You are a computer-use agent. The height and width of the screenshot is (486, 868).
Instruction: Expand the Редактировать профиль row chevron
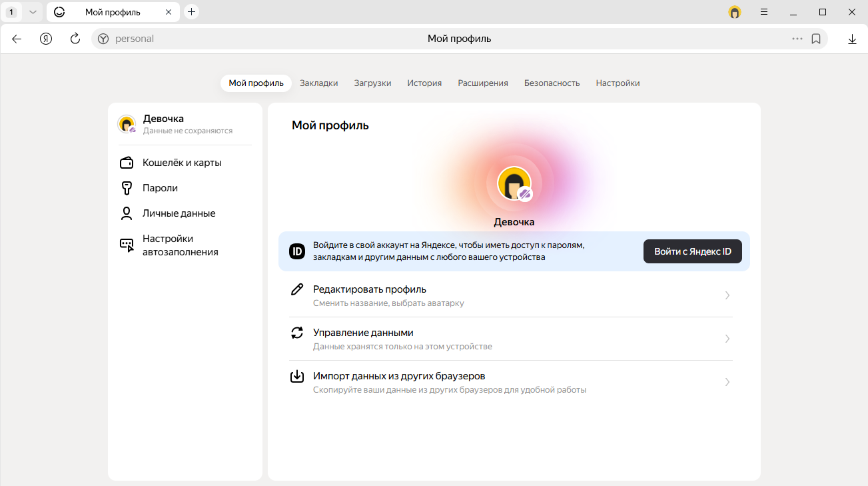click(727, 295)
